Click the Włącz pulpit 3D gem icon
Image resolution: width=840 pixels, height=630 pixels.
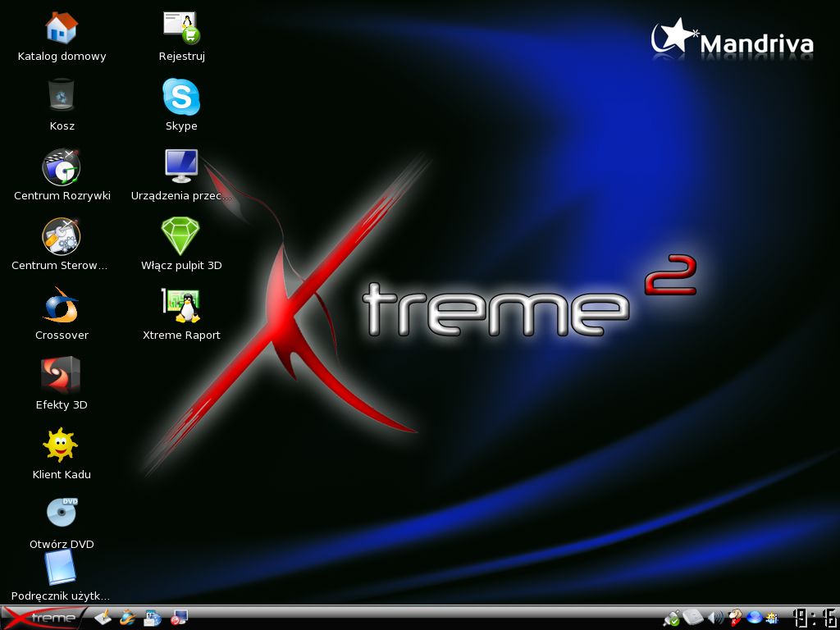(180, 235)
